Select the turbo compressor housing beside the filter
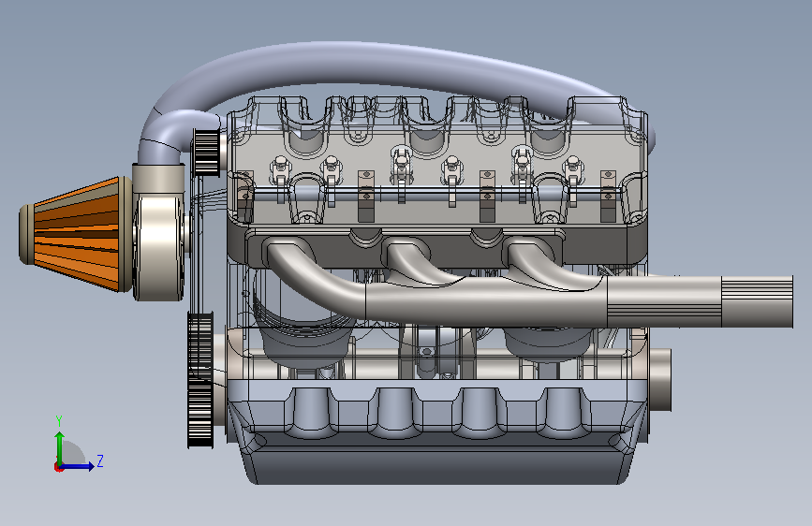Viewport: 812px width, 526px height. 159,246
